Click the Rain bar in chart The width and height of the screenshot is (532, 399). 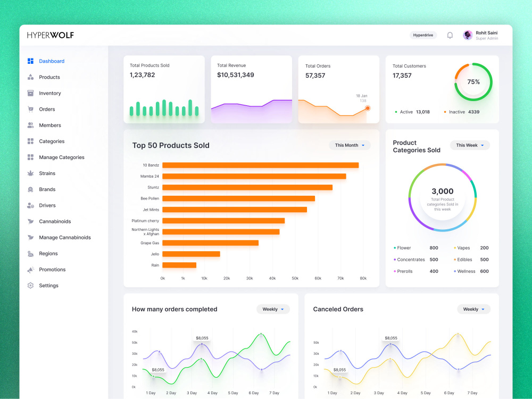(x=179, y=265)
